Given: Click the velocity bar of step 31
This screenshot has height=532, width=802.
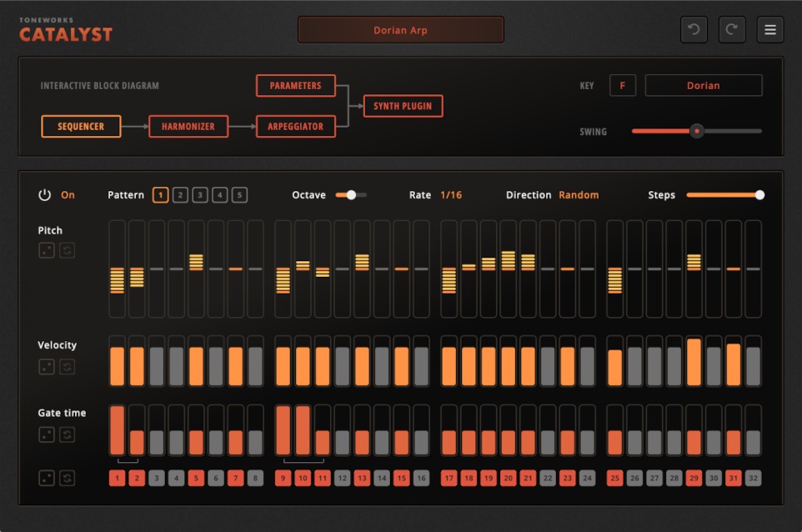Looking at the screenshot, I should (734, 361).
